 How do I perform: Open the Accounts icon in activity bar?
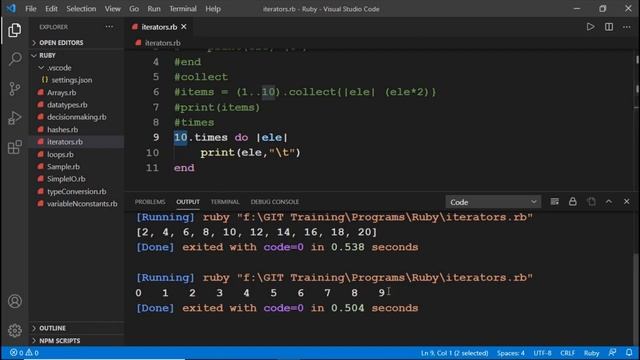(15, 301)
